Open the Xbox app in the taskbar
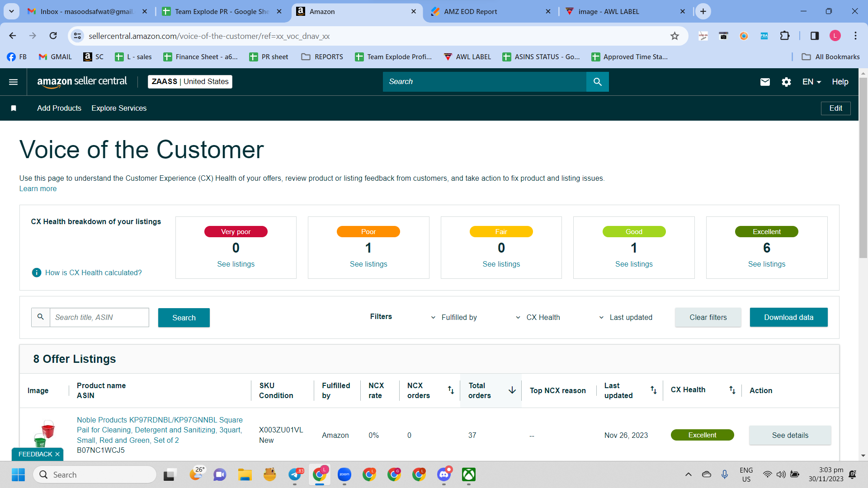The height and width of the screenshot is (488, 868). click(469, 474)
